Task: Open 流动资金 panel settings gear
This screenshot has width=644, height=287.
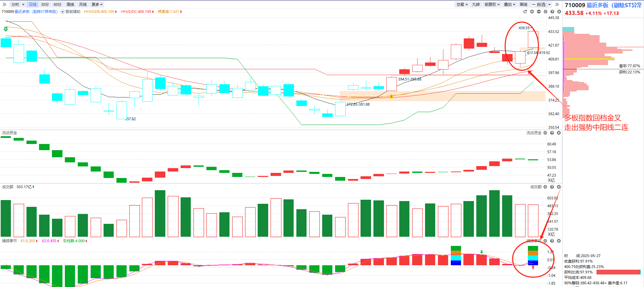Action: (x=545, y=133)
